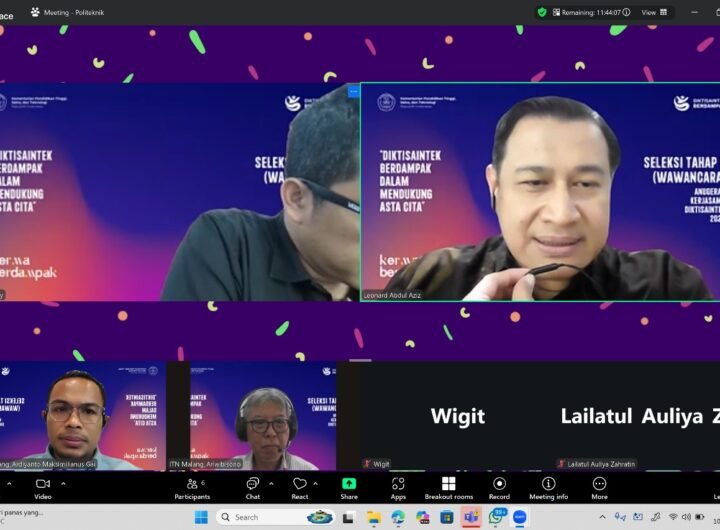Expand the Participants options arrow

tap(214, 484)
